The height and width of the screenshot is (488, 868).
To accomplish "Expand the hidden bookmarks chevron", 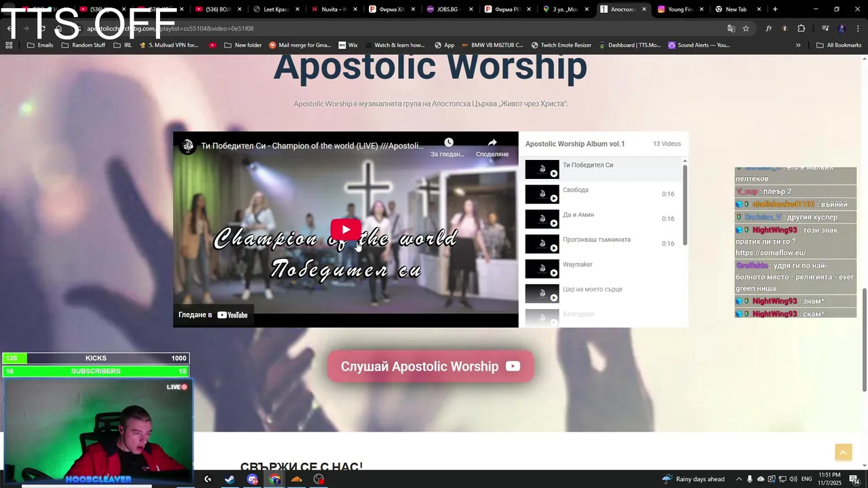I will 798,45.
